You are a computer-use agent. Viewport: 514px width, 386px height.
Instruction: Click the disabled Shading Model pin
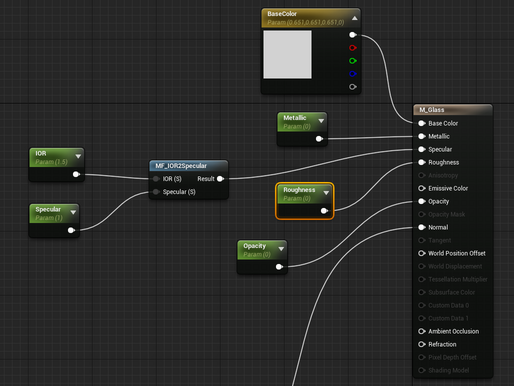422,370
